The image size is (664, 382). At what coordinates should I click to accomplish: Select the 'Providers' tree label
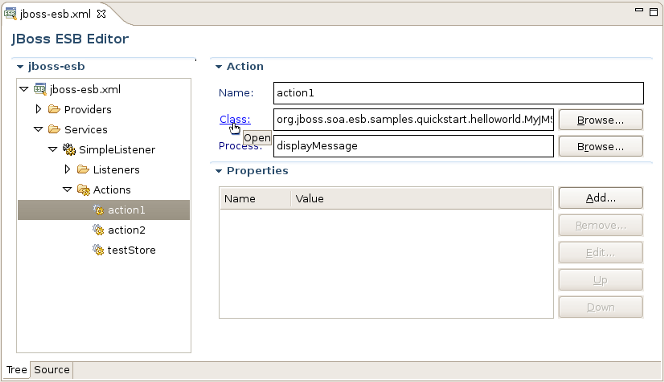pyautogui.click(x=88, y=109)
